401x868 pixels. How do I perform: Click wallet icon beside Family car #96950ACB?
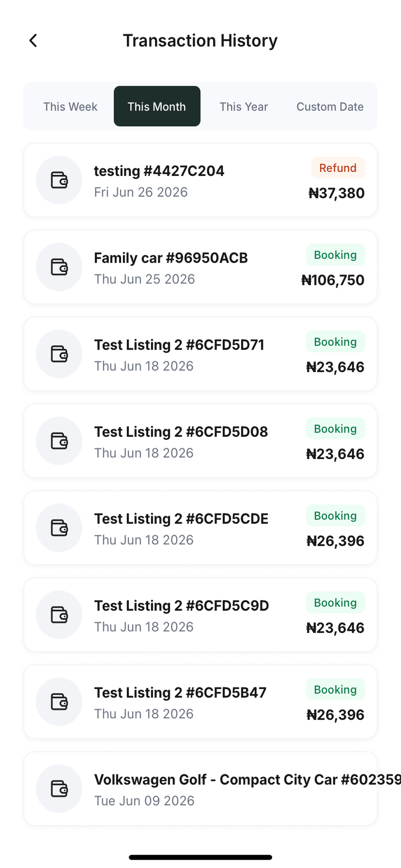[x=59, y=267]
